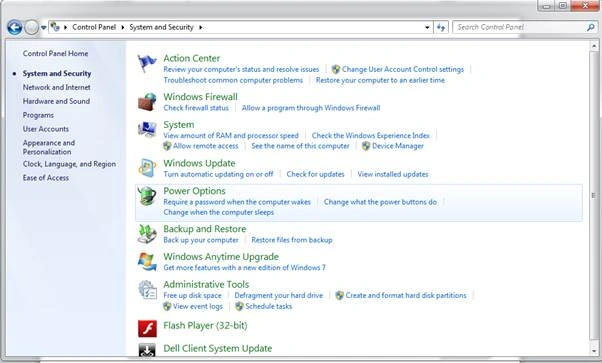
Task: Open the recent pages dropdown arrow
Action: [43, 27]
